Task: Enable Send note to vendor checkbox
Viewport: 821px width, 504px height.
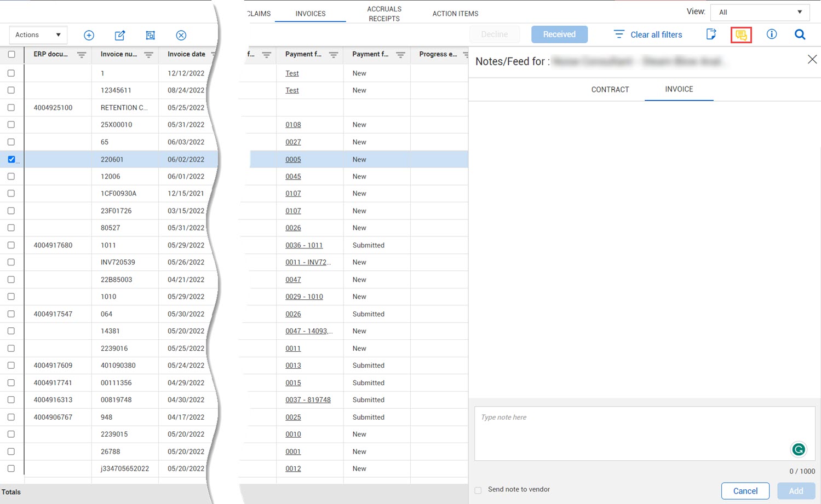Action: pos(478,490)
